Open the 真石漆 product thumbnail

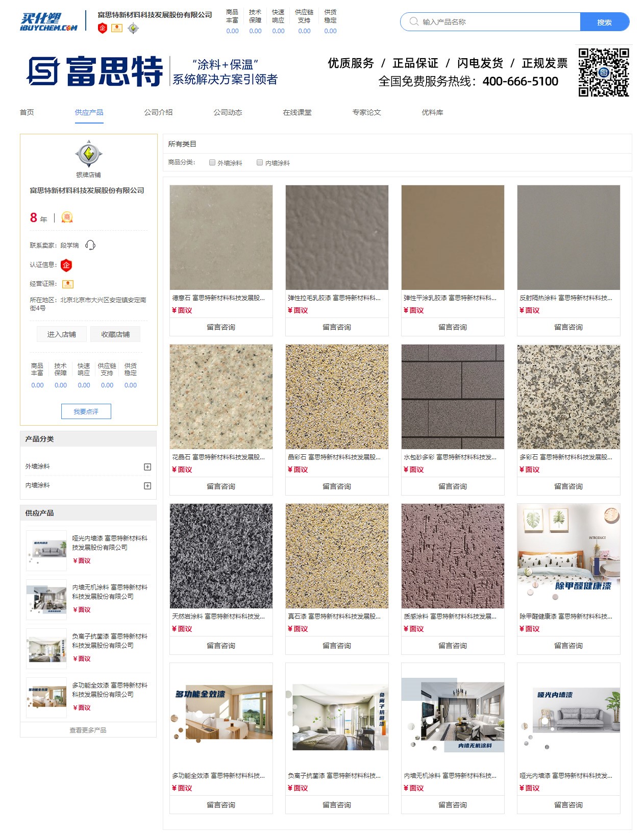pyautogui.click(x=337, y=556)
